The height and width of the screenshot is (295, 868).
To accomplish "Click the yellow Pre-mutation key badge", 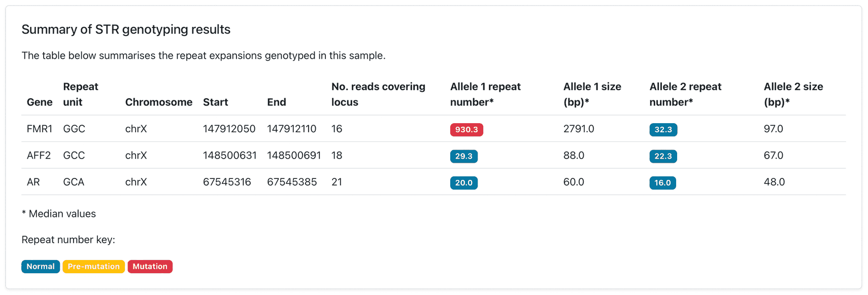I will pyautogui.click(x=93, y=267).
